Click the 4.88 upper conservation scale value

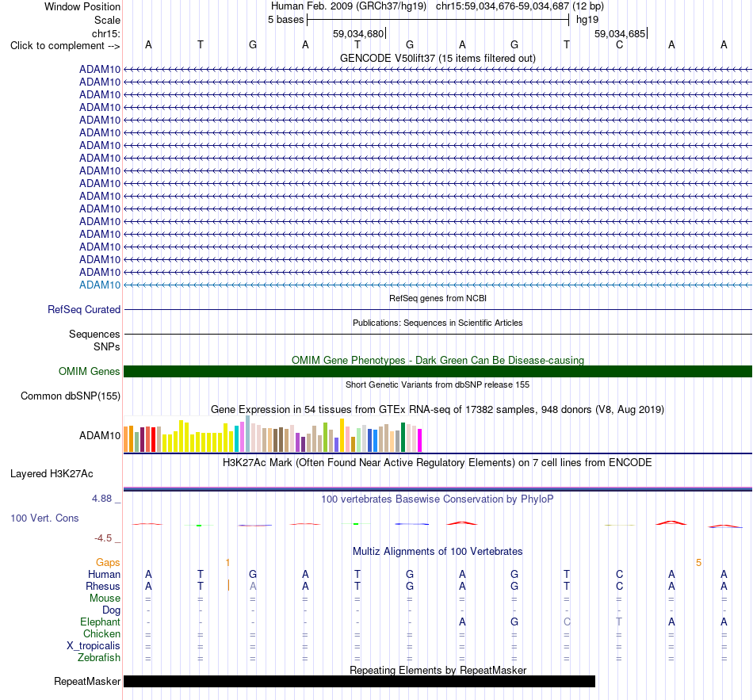click(101, 499)
